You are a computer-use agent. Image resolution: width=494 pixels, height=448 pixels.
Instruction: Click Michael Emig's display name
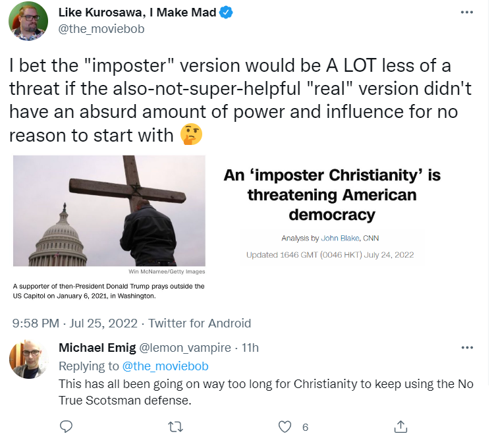(x=97, y=348)
